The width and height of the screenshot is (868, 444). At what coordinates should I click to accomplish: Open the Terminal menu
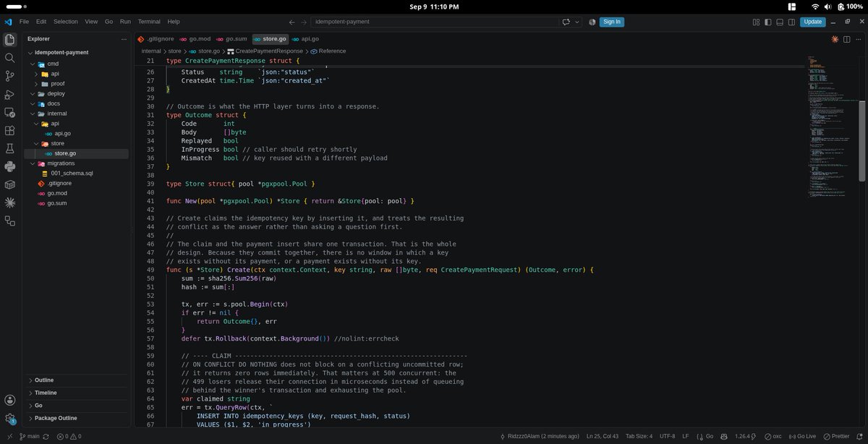click(149, 22)
